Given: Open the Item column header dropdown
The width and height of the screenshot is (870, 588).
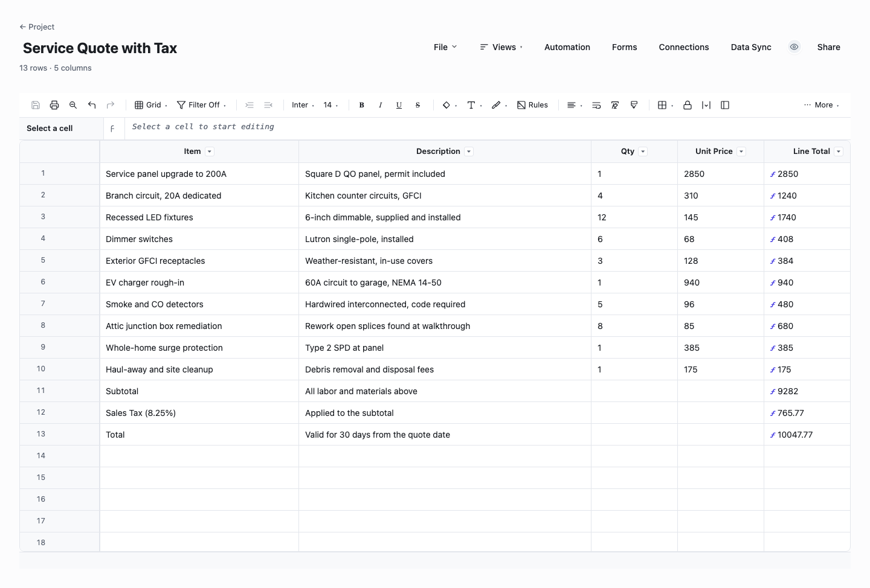Looking at the screenshot, I should pyautogui.click(x=210, y=152).
